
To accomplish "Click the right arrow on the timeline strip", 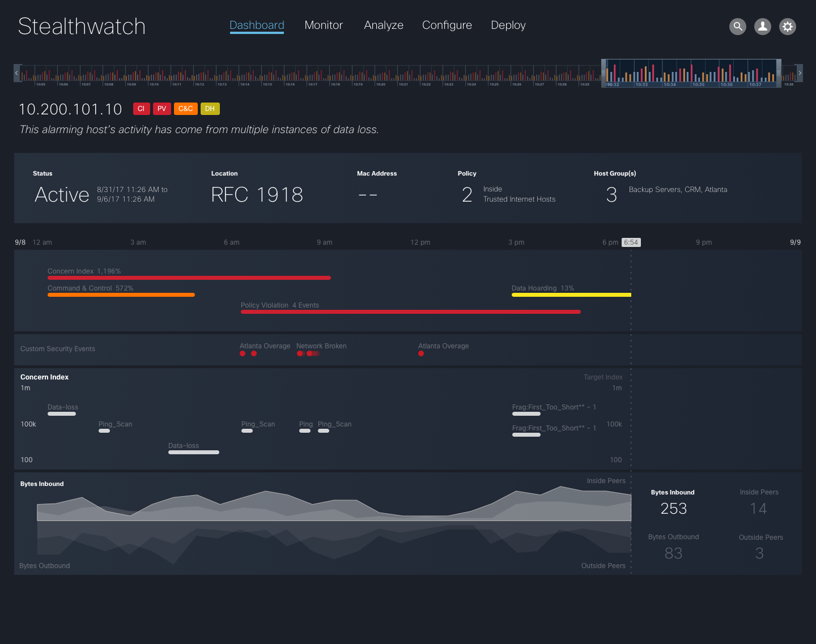I will (800, 73).
